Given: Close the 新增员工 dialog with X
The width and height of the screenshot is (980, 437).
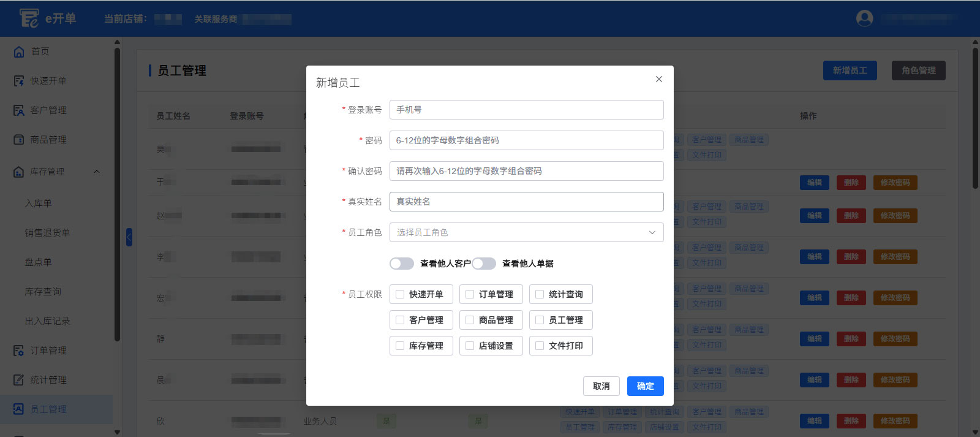Looking at the screenshot, I should 658,79.
